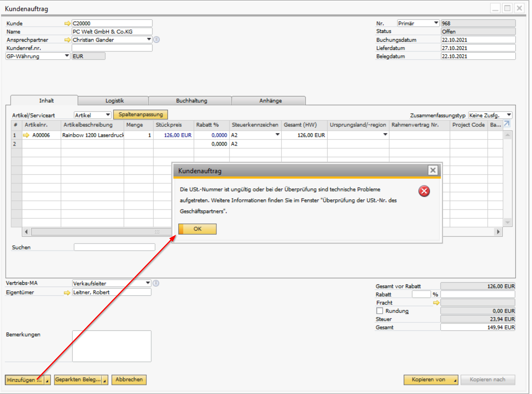Open the article link arrow for A00006
Viewport: 532px width, 394px height.
(26, 135)
